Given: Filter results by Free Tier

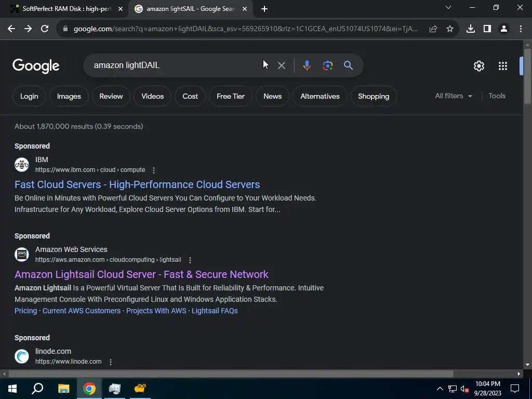Looking at the screenshot, I should point(231,96).
